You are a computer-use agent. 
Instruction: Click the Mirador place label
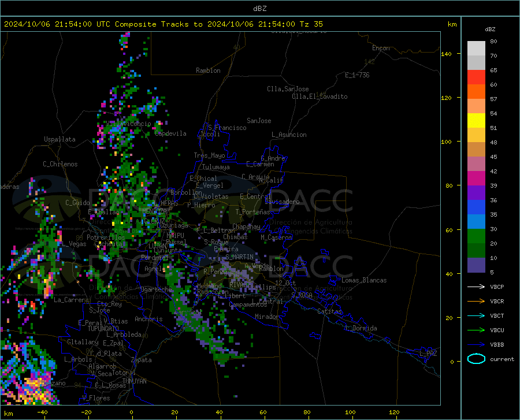[267, 317]
